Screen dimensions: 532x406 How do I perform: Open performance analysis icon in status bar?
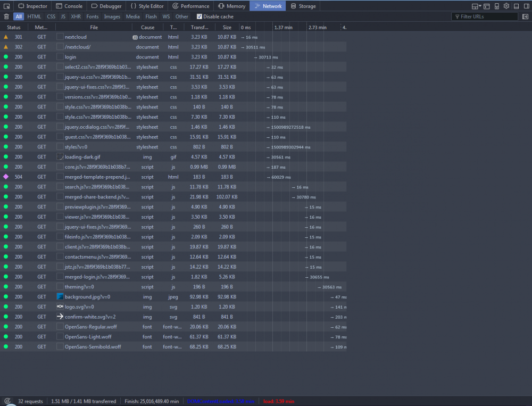point(7,401)
